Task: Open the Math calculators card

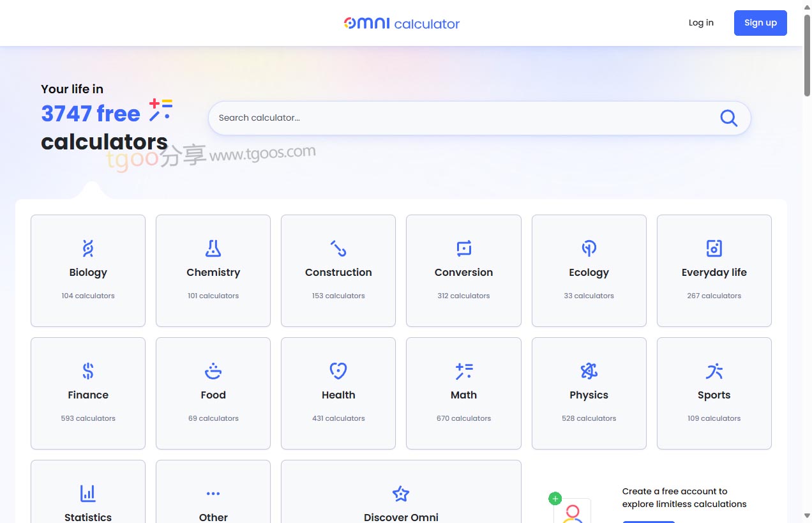Action: point(463,393)
